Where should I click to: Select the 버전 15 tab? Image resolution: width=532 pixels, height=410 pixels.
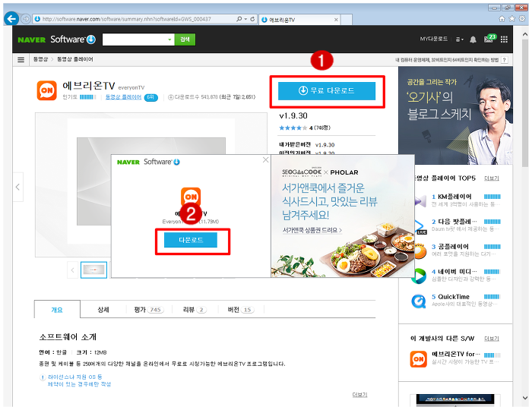click(x=241, y=310)
